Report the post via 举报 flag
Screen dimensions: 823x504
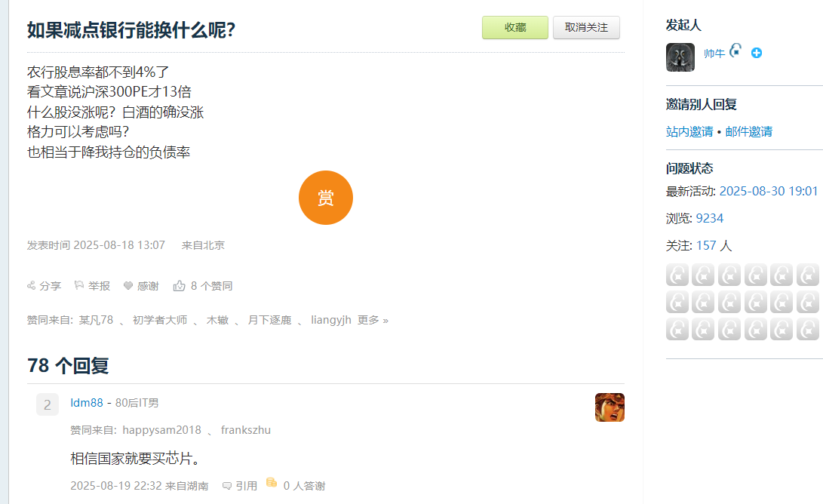click(78, 286)
